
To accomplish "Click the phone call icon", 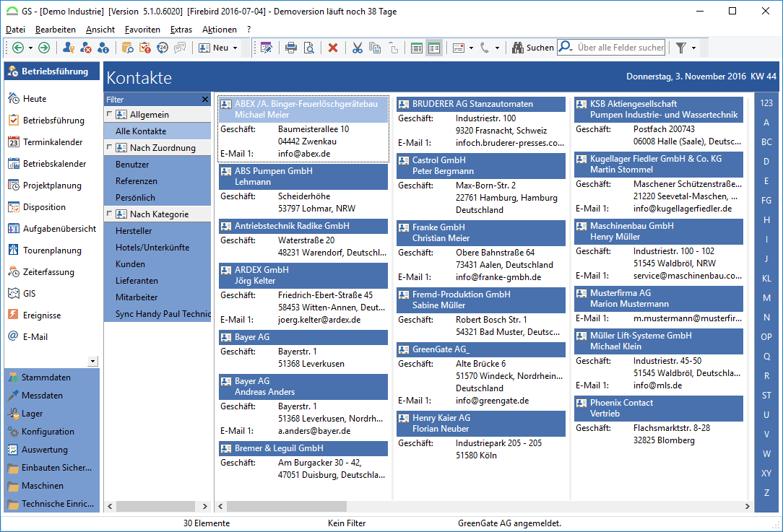I will [x=485, y=48].
